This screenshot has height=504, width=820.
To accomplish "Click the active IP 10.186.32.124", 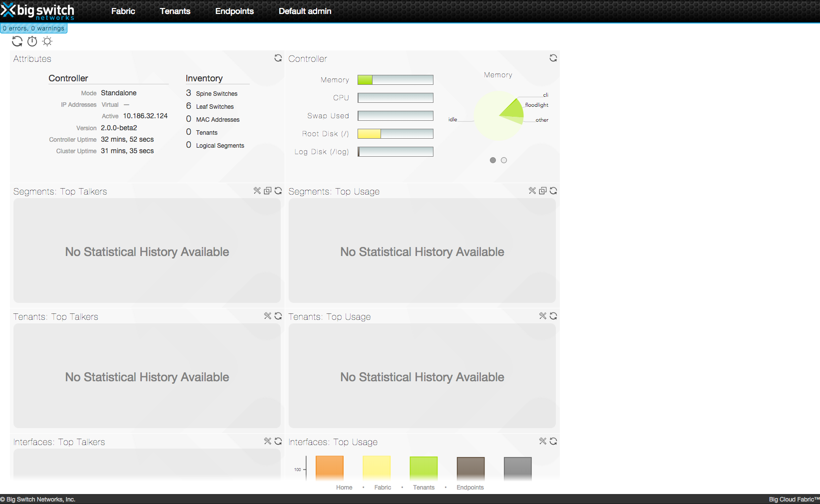I will pos(145,116).
